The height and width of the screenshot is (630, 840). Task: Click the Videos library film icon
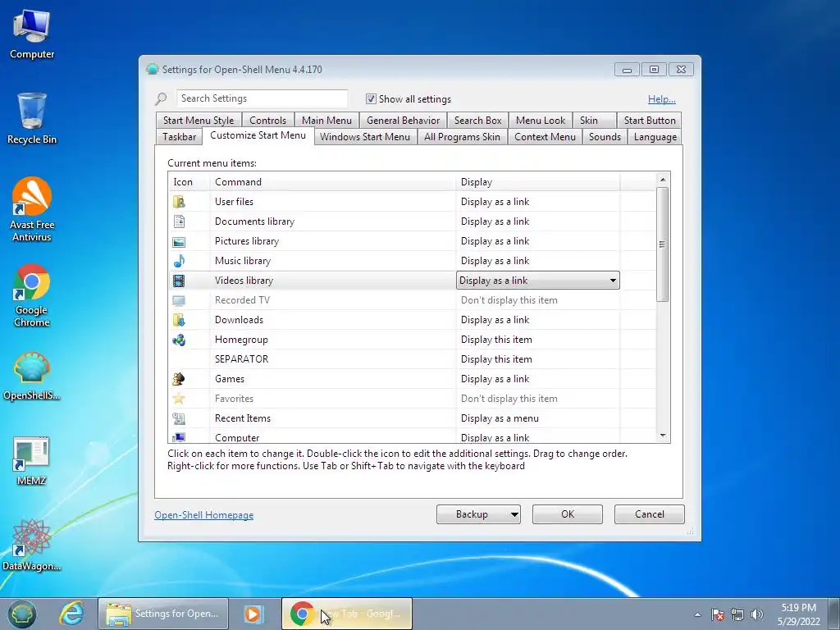[x=179, y=281]
